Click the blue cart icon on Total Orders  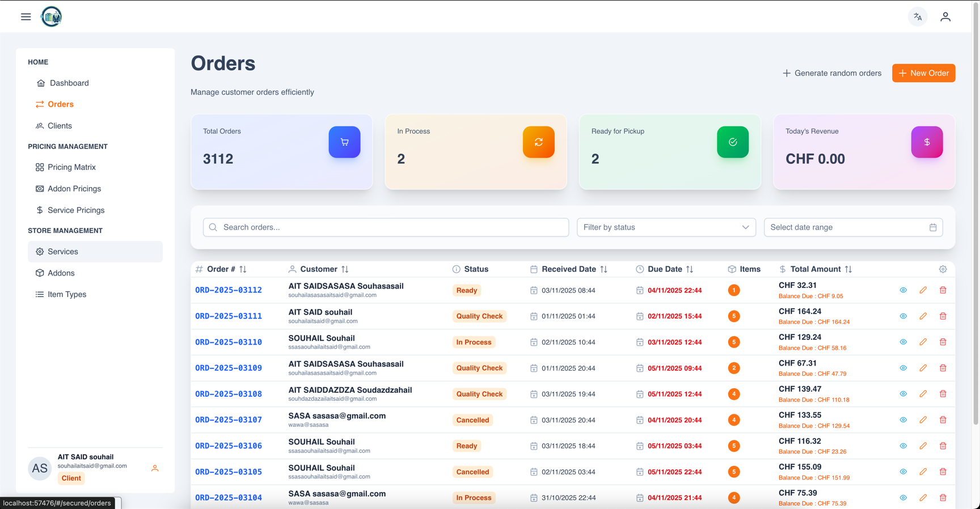pyautogui.click(x=344, y=142)
